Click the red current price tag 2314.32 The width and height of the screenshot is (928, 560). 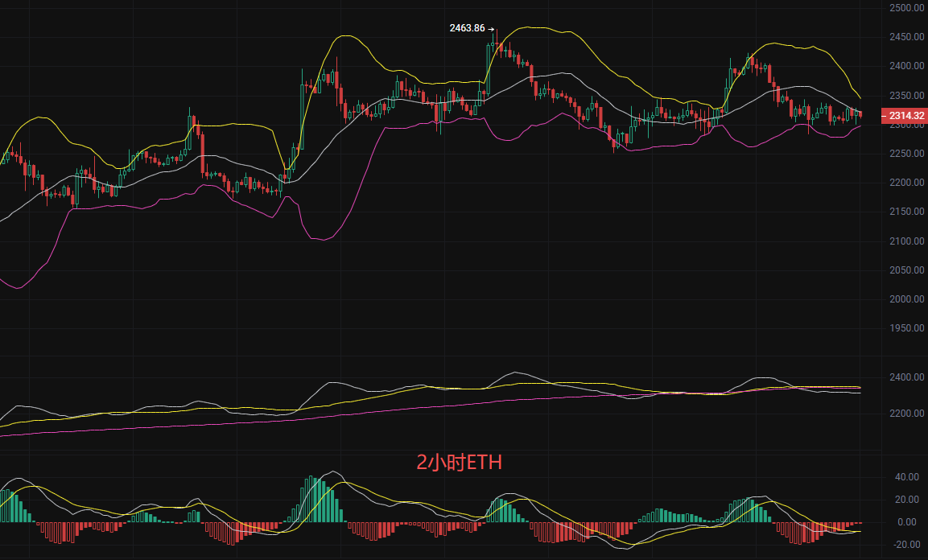pyautogui.click(x=903, y=117)
